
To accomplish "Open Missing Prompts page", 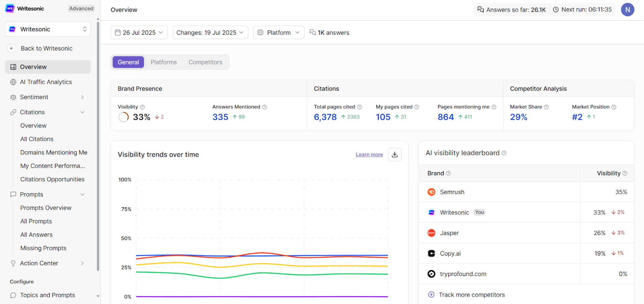I will [43, 248].
